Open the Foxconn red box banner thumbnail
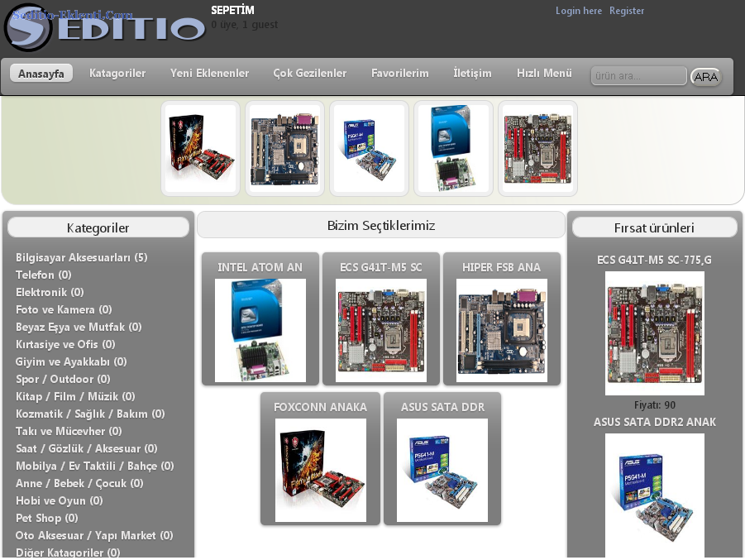The height and width of the screenshot is (560, 745). point(200,148)
